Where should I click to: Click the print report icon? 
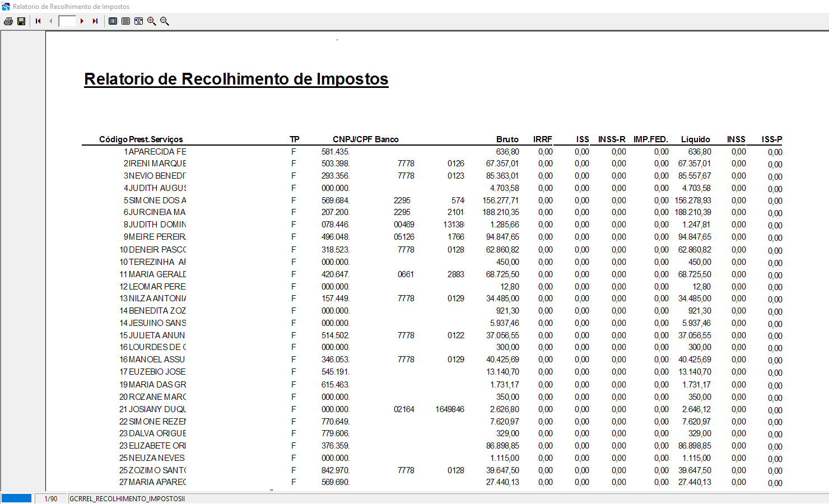[x=8, y=21]
